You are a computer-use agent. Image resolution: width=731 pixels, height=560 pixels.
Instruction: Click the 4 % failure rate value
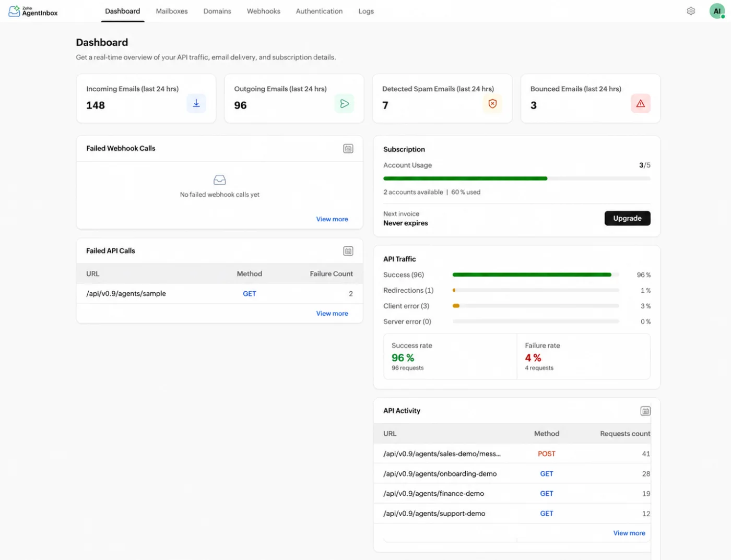click(x=533, y=358)
